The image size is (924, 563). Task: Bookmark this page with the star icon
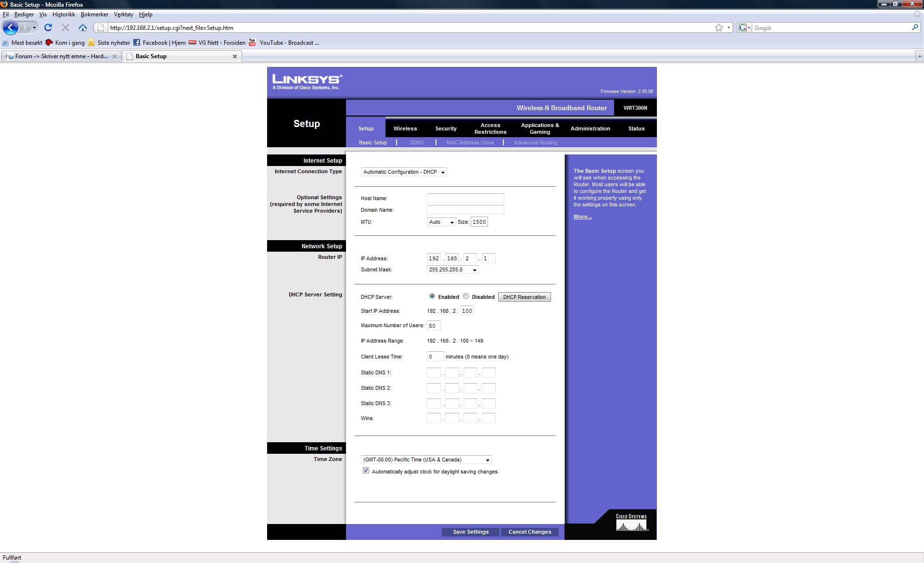tap(719, 27)
